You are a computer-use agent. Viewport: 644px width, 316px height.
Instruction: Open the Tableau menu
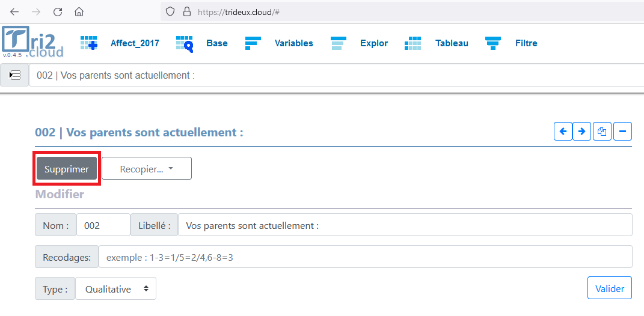(x=452, y=43)
